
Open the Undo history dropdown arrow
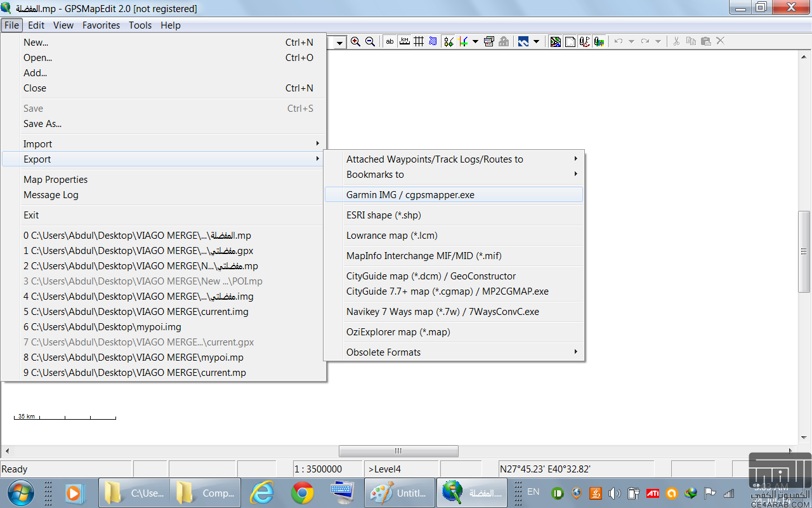pyautogui.click(x=630, y=42)
